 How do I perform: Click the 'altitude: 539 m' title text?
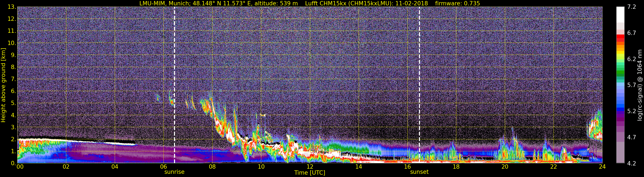[x=276, y=3]
